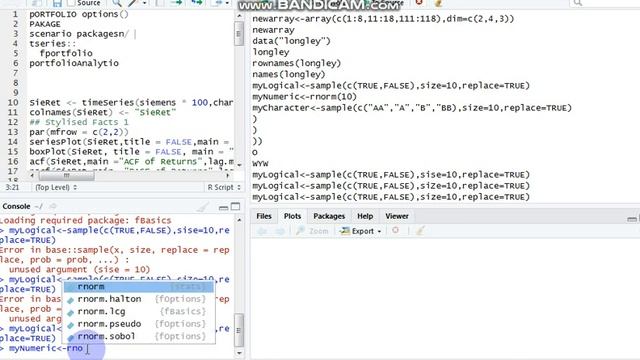The height and width of the screenshot is (360, 640).
Task: Click the source editor horizontal scrollbar thumb
Action: pos(67,176)
